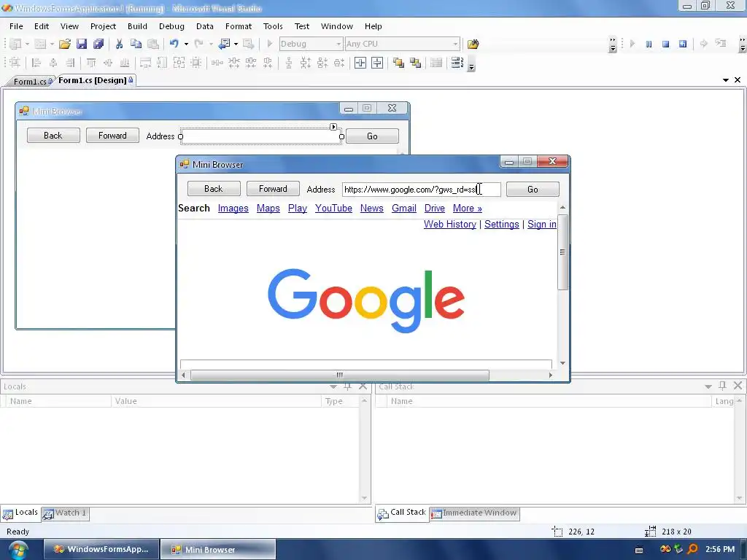
Task: Open the Gmail link on Google page
Action: coord(404,208)
